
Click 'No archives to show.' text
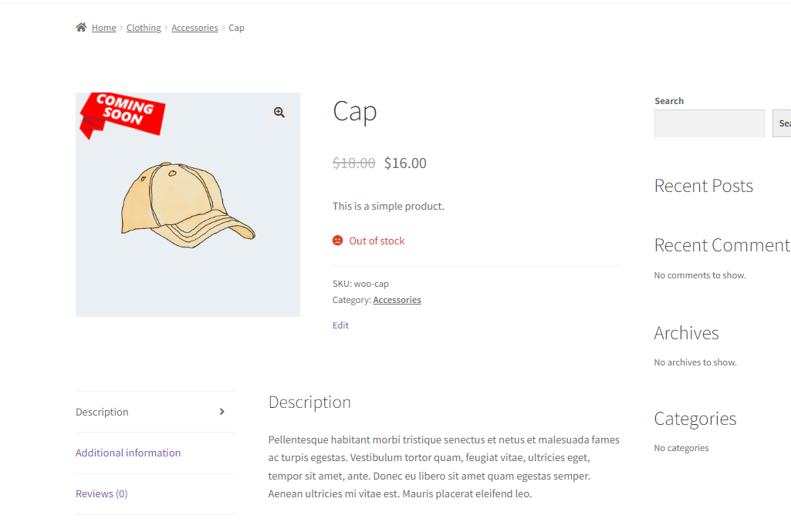point(695,362)
